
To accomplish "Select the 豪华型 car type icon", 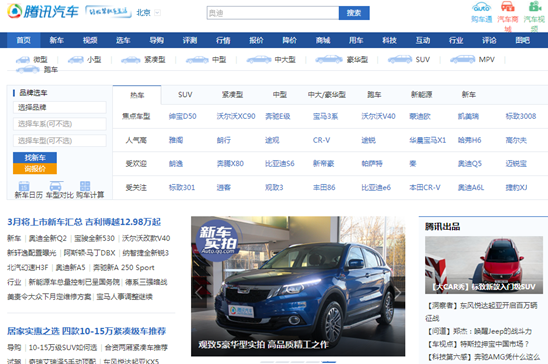I will 329,59.
